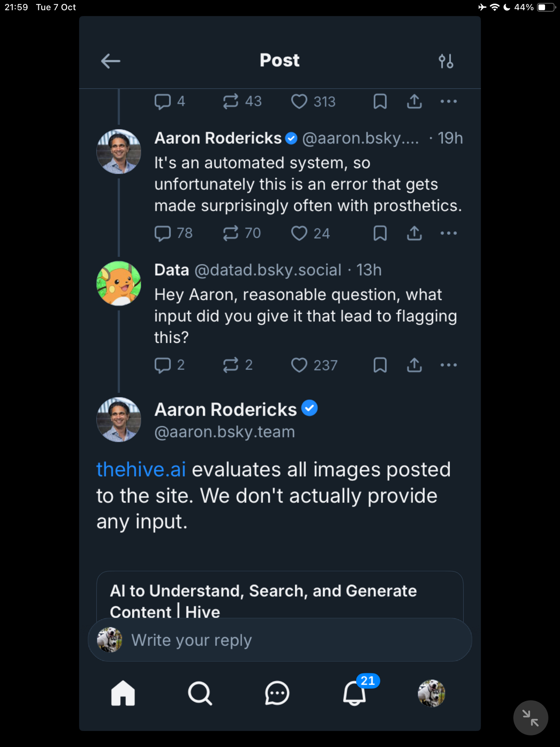Exit fullscreen with the shrink arrows button
Screen dimensions: 560x747
531,718
